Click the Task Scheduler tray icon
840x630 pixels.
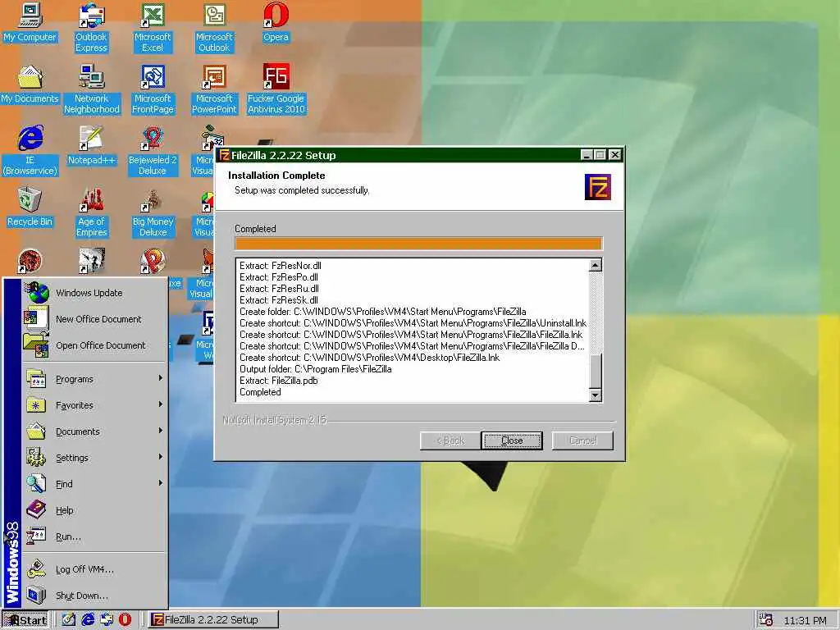[x=765, y=620]
